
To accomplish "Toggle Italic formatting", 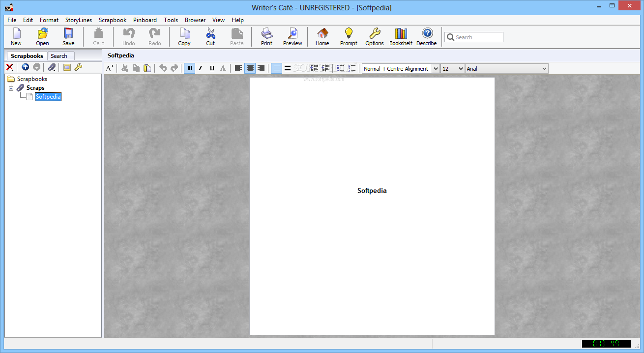I will pyautogui.click(x=201, y=68).
